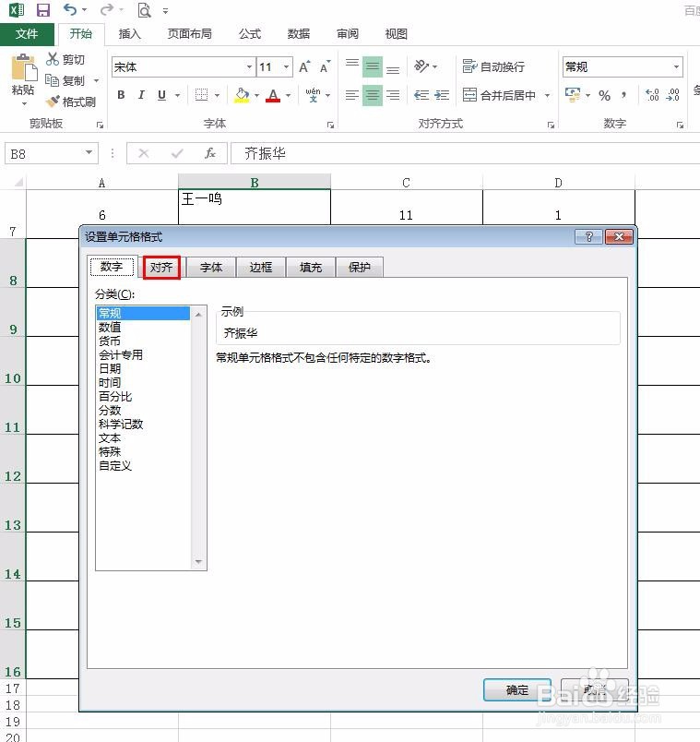The height and width of the screenshot is (742, 700).
Task: Expand the Name Box dropdown arrow
Action: pos(89,152)
